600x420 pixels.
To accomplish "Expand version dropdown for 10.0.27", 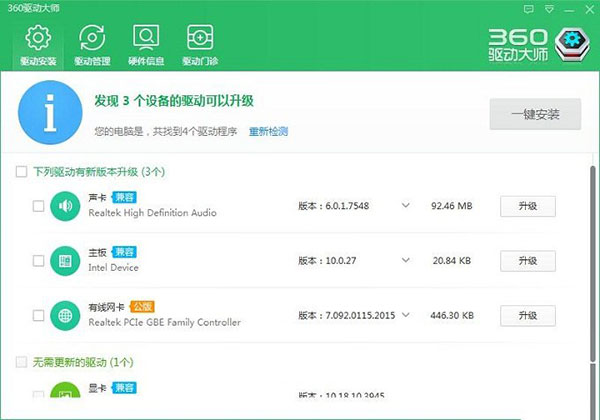I will [406, 260].
